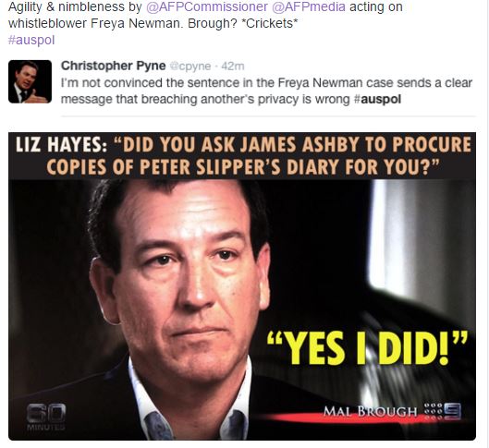Viewport: 489px width, 448px height.
Task: Click the 42m tweet timestamp
Action: 233,67
